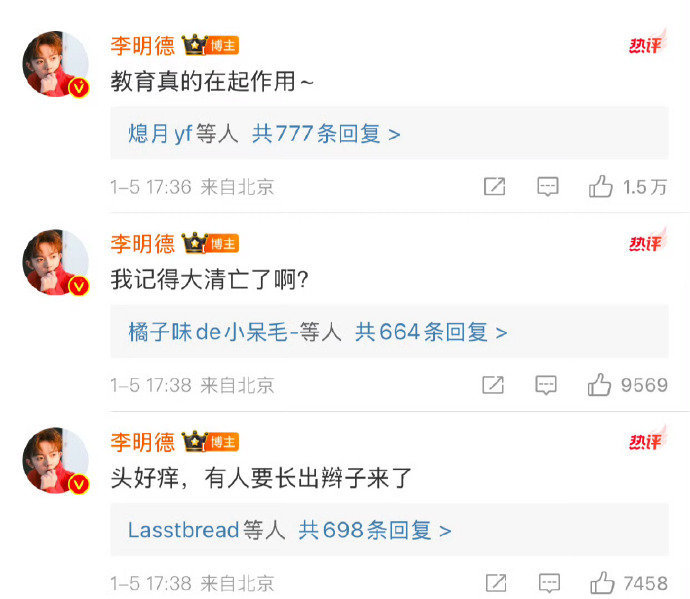Image resolution: width=690 pixels, height=599 pixels.
Task: Open 李明德 avatar in first comment
Action: coord(55,64)
